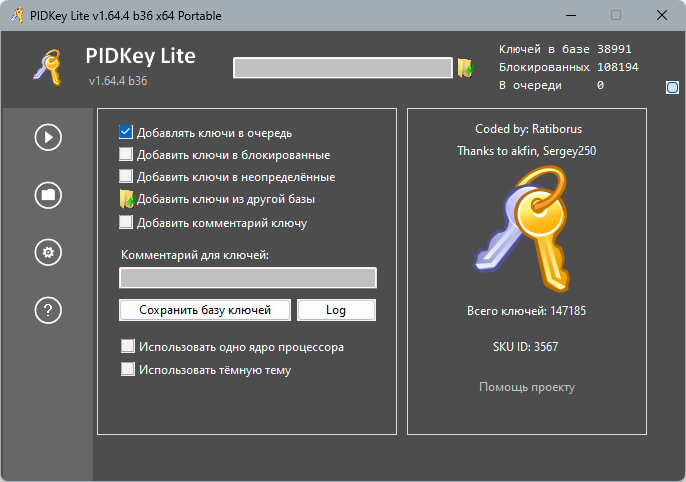Focus the key entry field in the header
Screen dimensions: 686x482
click(343, 68)
